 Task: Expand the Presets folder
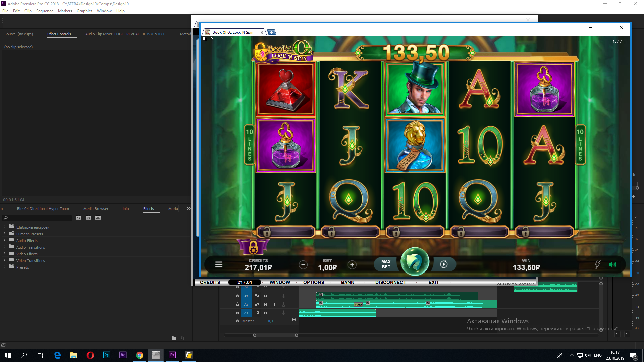pyautogui.click(x=4, y=267)
